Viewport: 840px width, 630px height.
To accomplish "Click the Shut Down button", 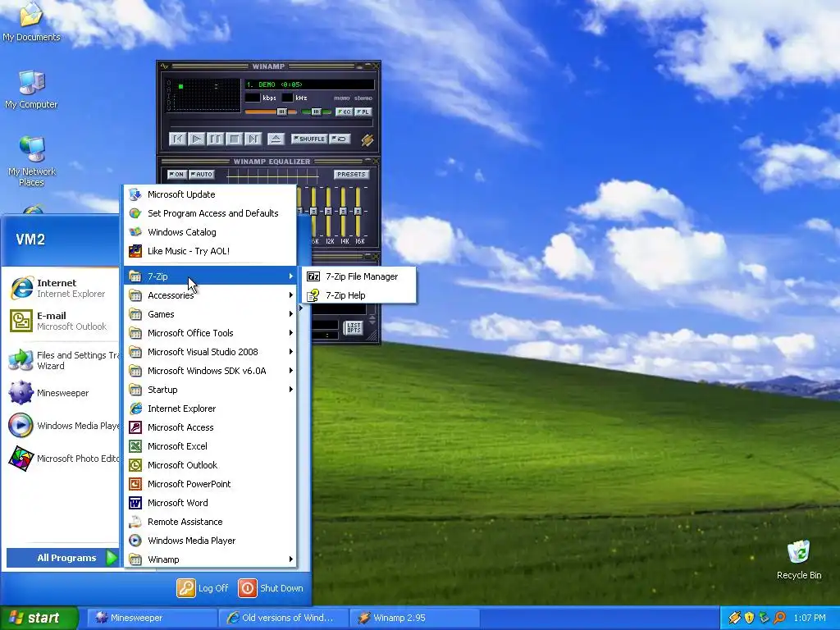I will point(271,588).
